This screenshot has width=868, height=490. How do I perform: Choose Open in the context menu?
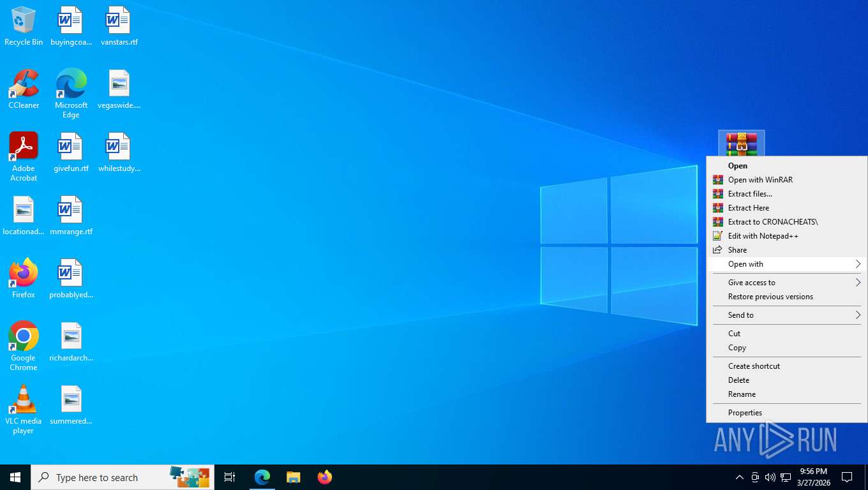click(x=787, y=166)
